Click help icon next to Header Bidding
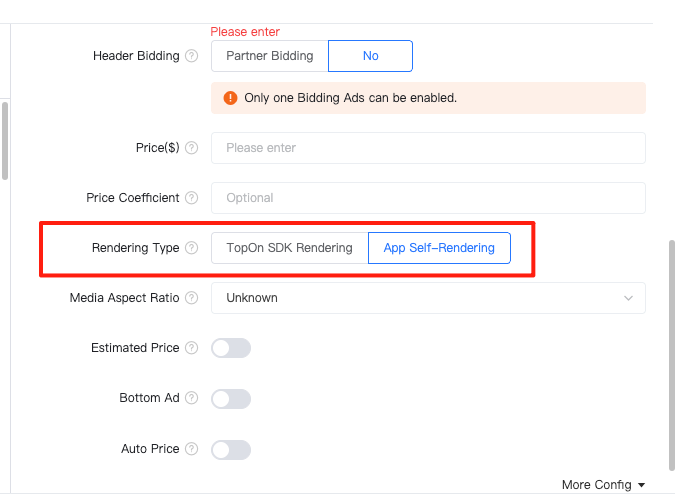675x495 pixels. pos(192,56)
